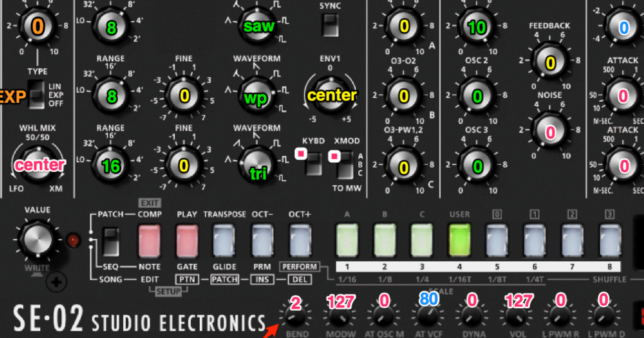This screenshot has width=644, height=338.
Task: Click the OCT+ / PERFORM button
Action: click(x=300, y=240)
